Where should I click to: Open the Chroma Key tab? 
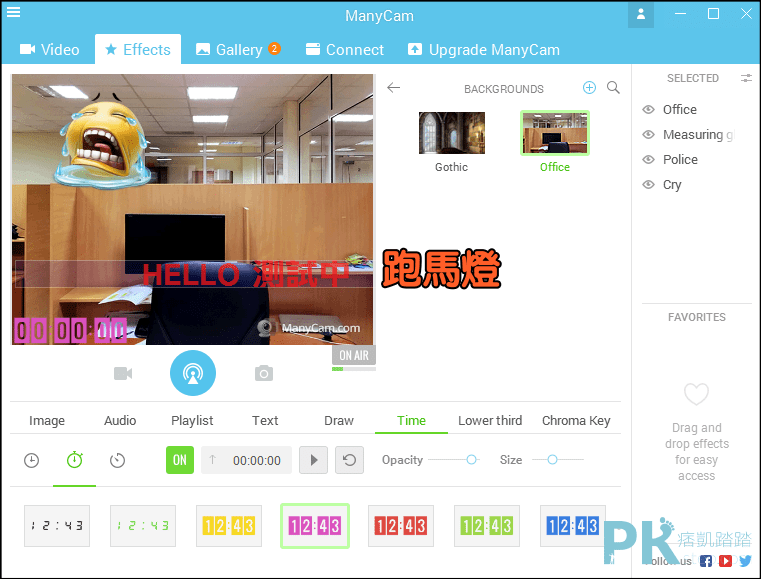[576, 420]
